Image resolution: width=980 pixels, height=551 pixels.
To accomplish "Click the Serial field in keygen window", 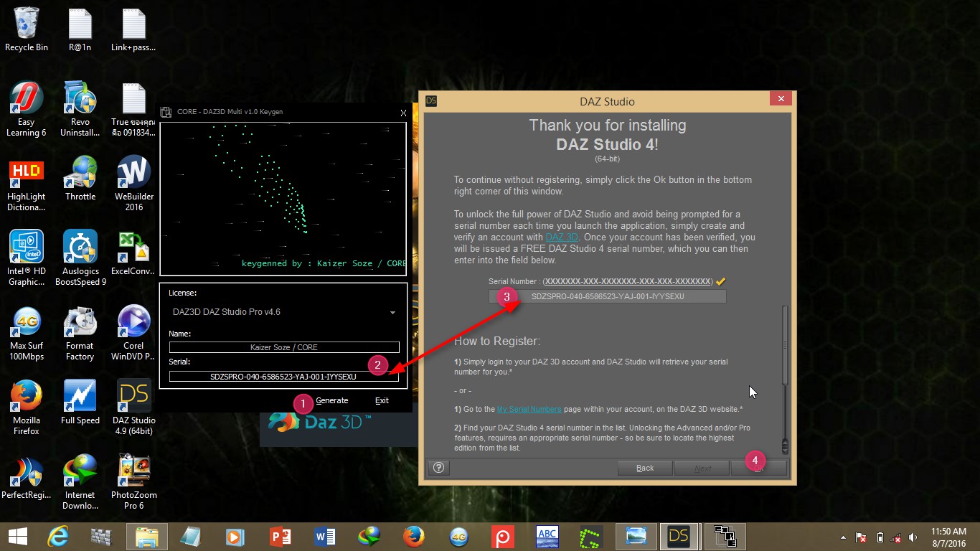I will click(x=284, y=376).
